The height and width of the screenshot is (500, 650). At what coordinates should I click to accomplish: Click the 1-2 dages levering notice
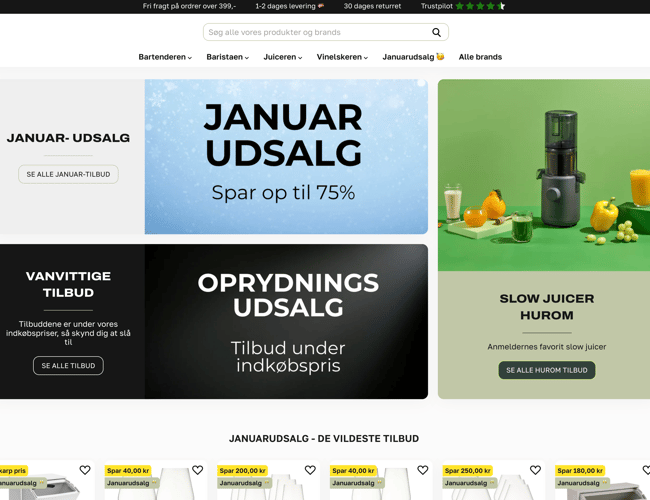(289, 6)
